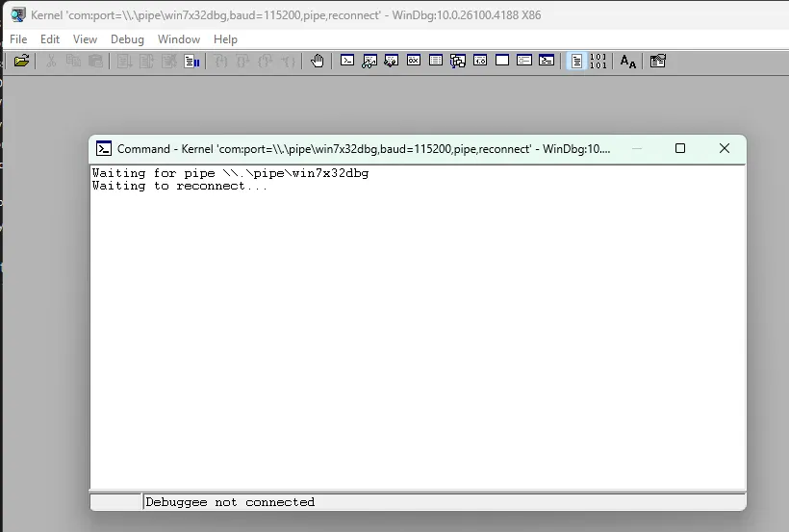This screenshot has width=789, height=532.
Task: Open the Font settings icon
Action: 628,62
